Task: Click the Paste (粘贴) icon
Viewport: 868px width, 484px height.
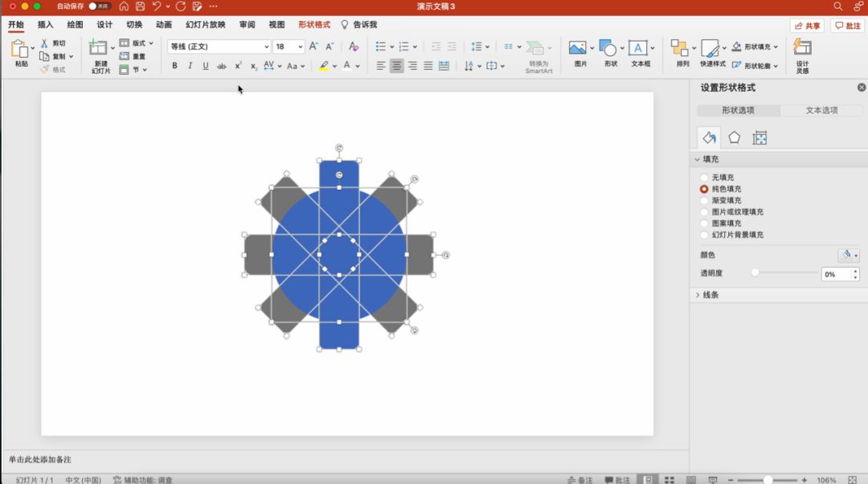Action: tap(19, 49)
